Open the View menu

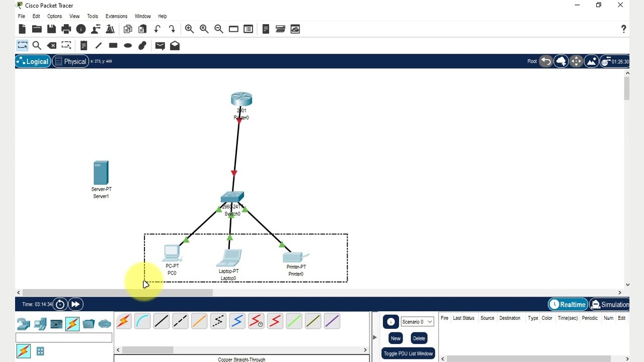[74, 16]
